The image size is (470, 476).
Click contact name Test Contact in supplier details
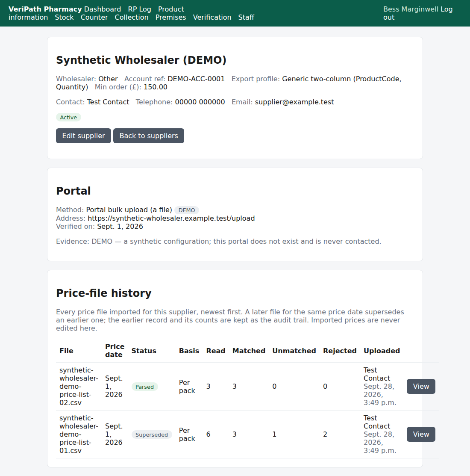[x=108, y=102]
